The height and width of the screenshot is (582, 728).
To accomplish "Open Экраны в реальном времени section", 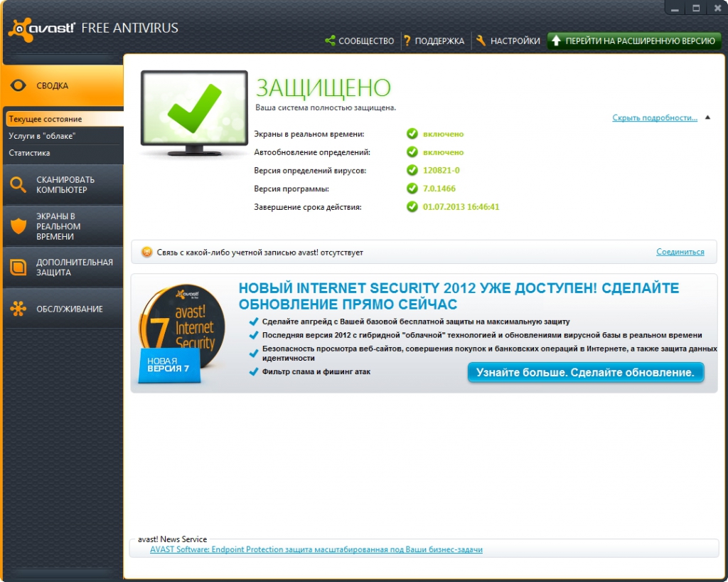I will tap(63, 226).
